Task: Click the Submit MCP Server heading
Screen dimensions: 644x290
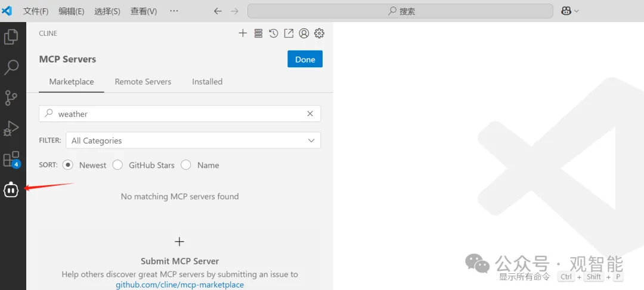Action: [180, 261]
